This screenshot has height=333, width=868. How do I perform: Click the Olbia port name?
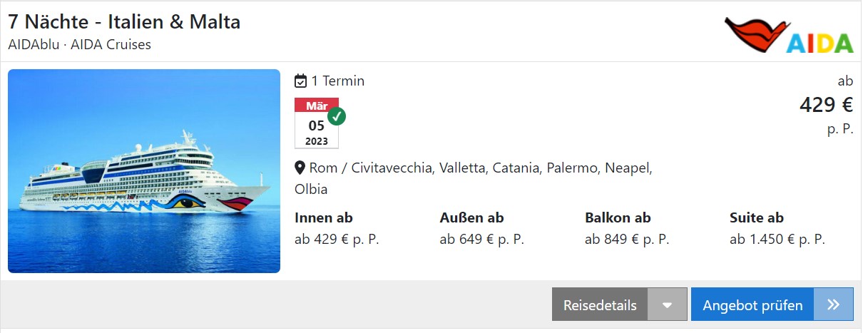coord(311,190)
